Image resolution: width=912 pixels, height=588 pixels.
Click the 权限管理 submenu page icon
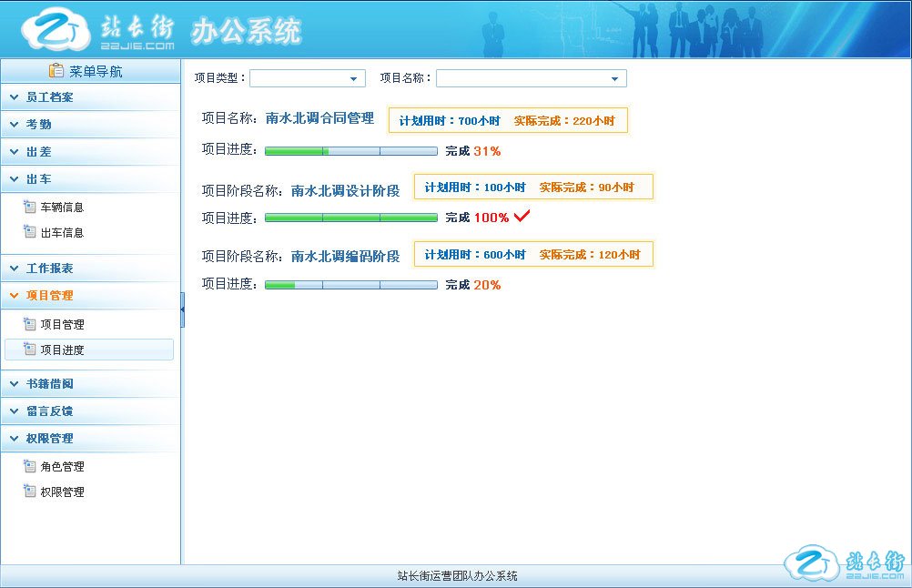[30, 492]
